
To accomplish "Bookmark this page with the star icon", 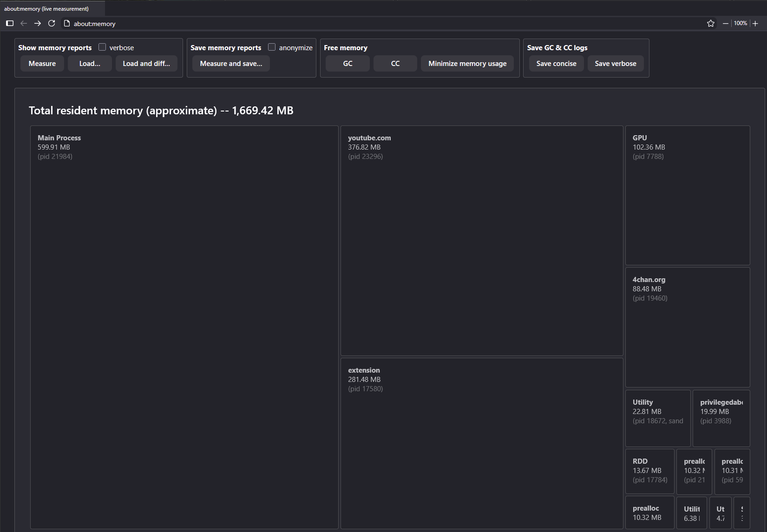I will tap(711, 23).
